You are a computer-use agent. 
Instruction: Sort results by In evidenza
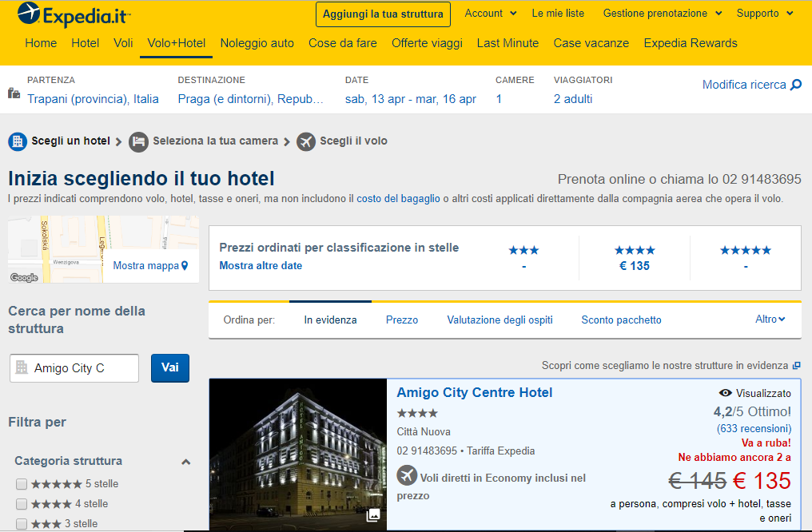coord(330,320)
